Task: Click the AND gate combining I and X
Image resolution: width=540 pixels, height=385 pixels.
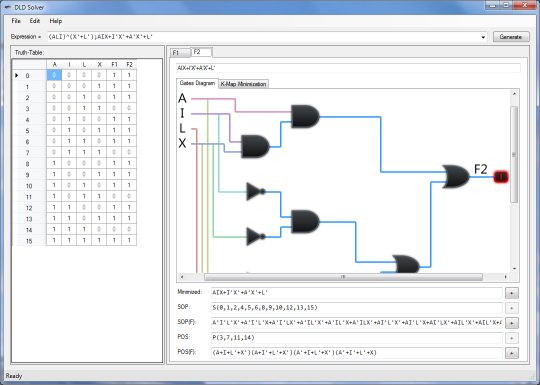Action: click(255, 146)
